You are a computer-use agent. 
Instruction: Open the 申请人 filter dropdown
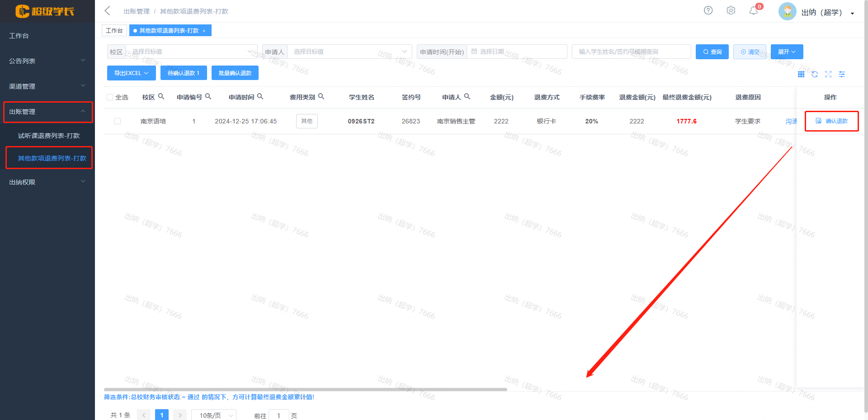pos(349,52)
